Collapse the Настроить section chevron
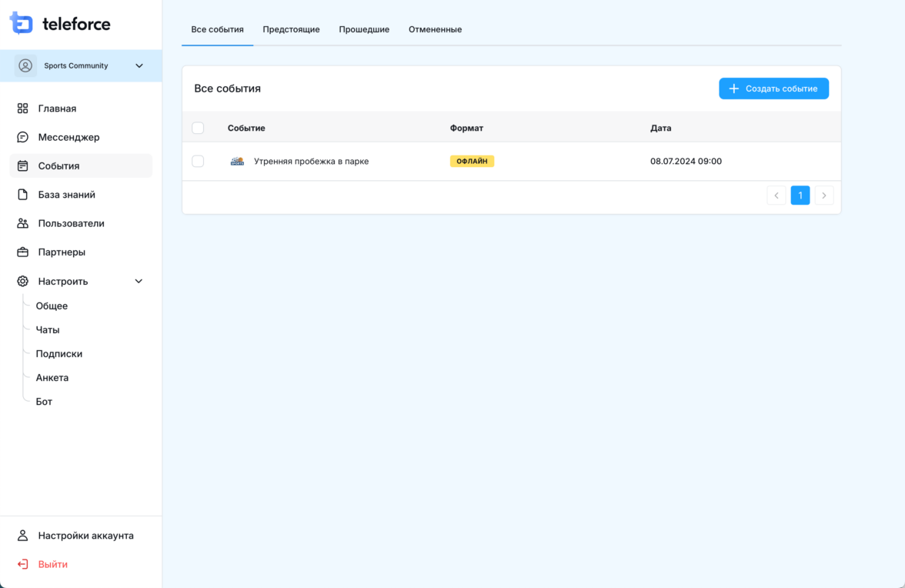 point(139,282)
